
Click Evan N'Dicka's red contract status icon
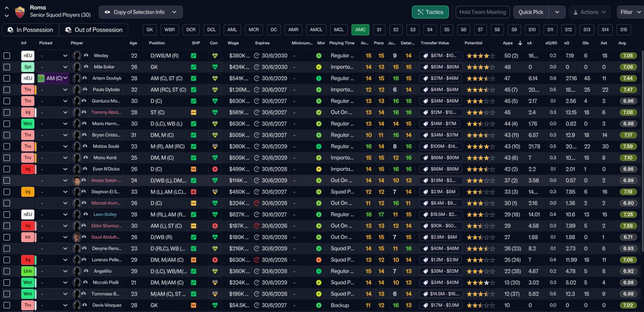(215, 169)
